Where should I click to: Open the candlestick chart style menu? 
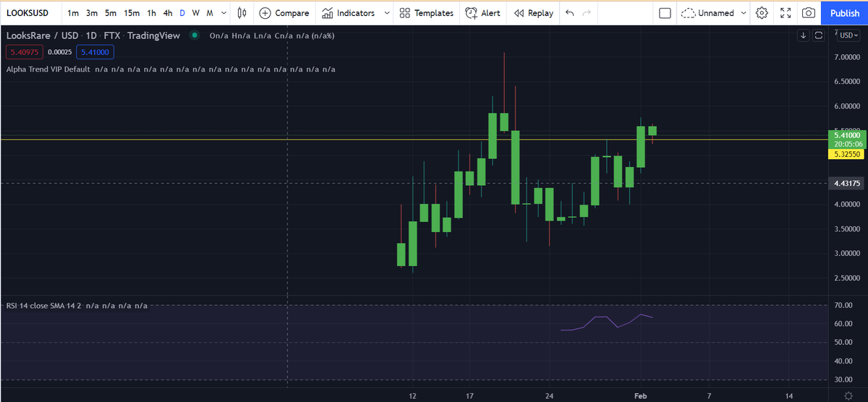click(x=242, y=13)
